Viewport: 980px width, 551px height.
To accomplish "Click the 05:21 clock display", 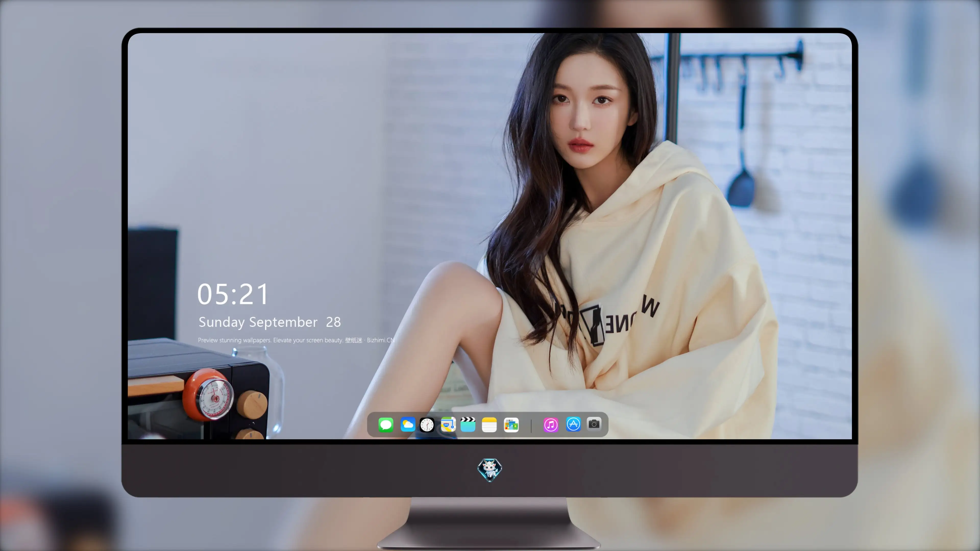I will (233, 294).
